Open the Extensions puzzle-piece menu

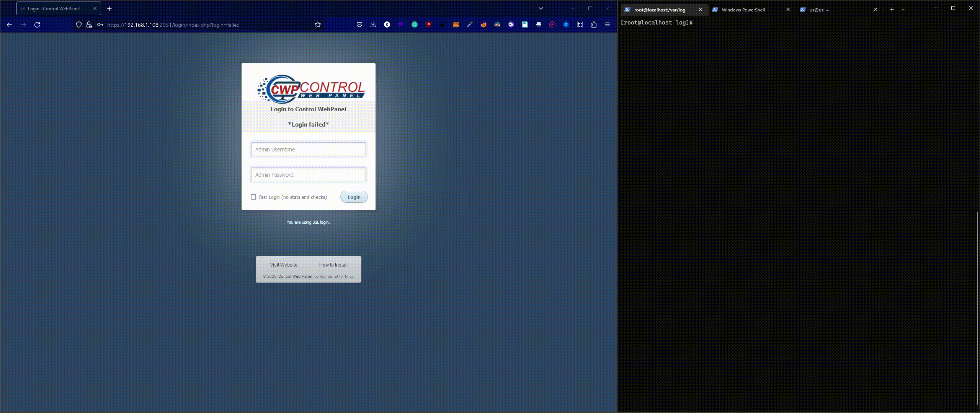pyautogui.click(x=594, y=24)
